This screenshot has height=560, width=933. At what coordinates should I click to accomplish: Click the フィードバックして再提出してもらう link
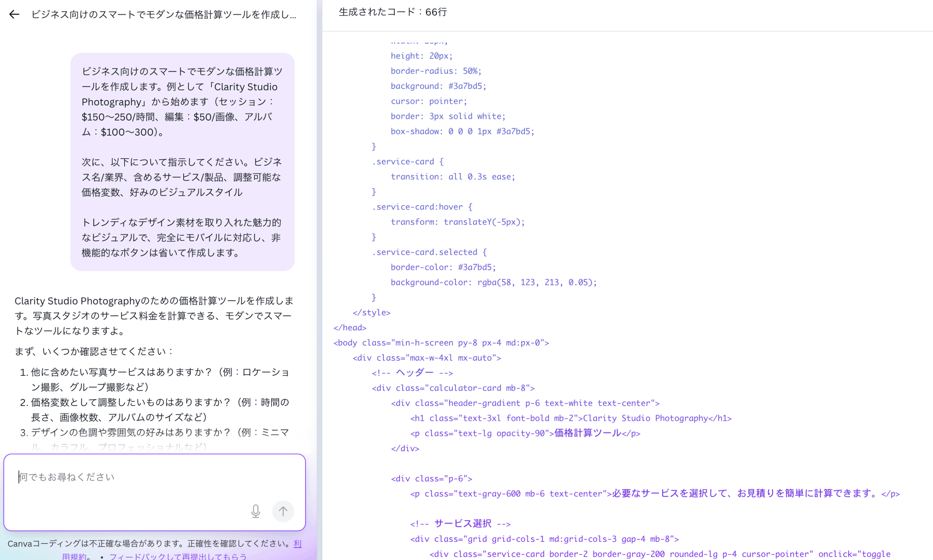point(178,556)
